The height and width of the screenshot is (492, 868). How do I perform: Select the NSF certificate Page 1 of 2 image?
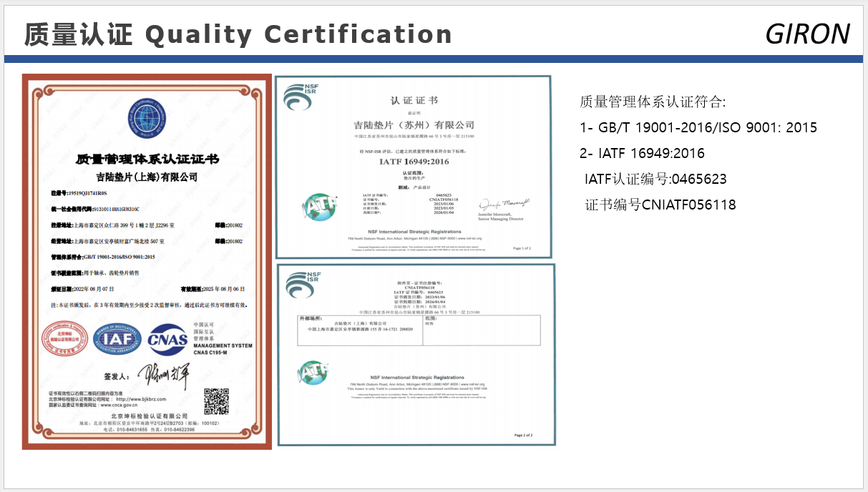click(x=414, y=167)
